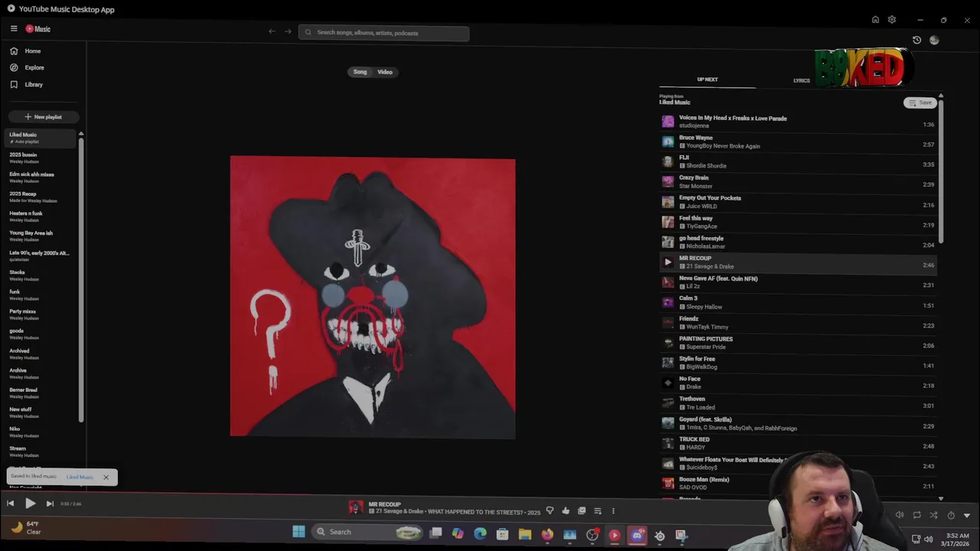980x551 pixels.
Task: Skip to the previous track
Action: coord(10,504)
